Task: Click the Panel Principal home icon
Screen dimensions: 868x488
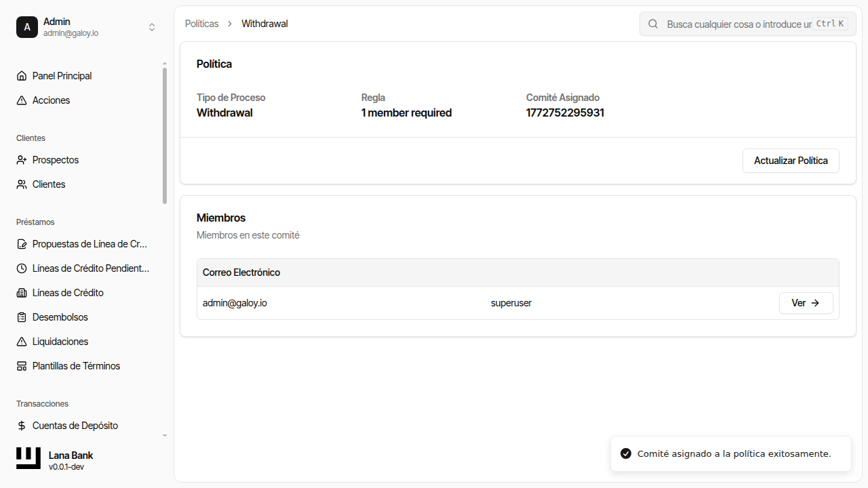Action: pos(22,76)
